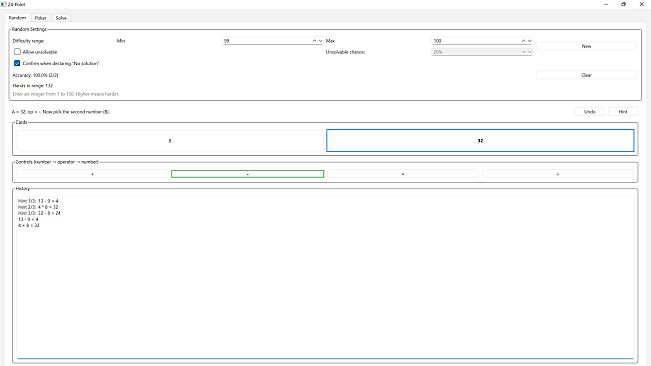Screen dimensions: 651x366
Task: Decrease the Max difficulty with down arrow
Action: 529,41
